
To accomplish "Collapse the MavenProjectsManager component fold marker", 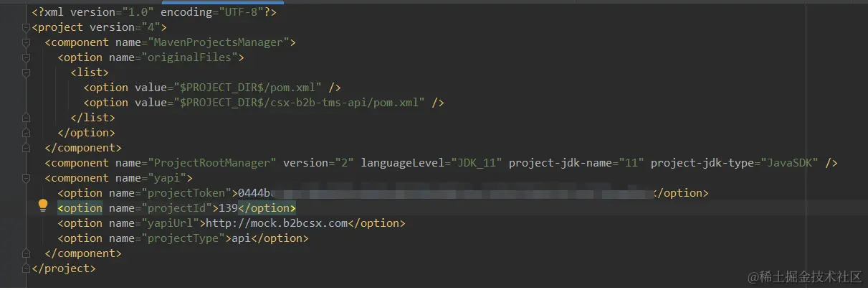I will pos(26,42).
